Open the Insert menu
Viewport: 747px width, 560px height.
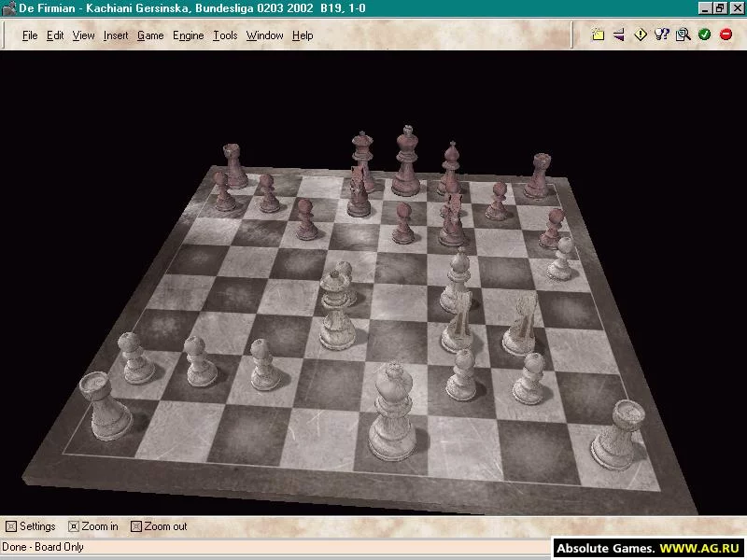point(116,35)
